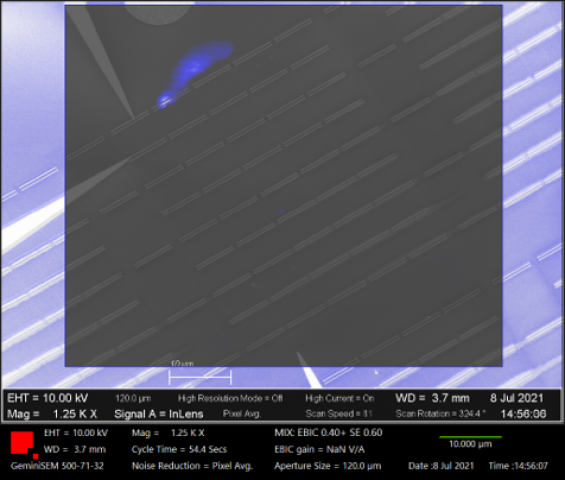Click the 'Pixel Avg.' data bar text
This screenshot has height=480, width=565.
point(242,414)
